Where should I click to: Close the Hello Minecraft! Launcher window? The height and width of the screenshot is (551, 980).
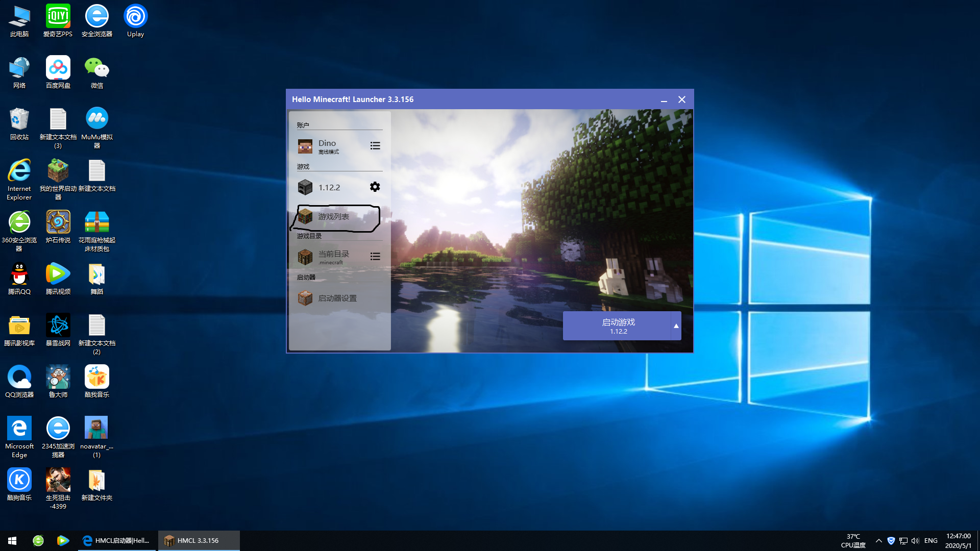(682, 100)
